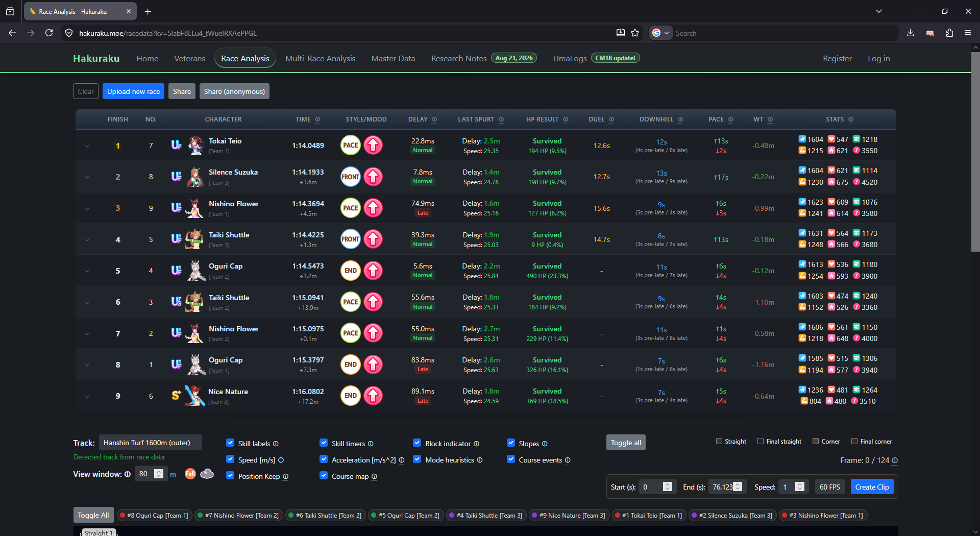Click the Delay column info icon
Image resolution: width=980 pixels, height=536 pixels.
pos(434,119)
